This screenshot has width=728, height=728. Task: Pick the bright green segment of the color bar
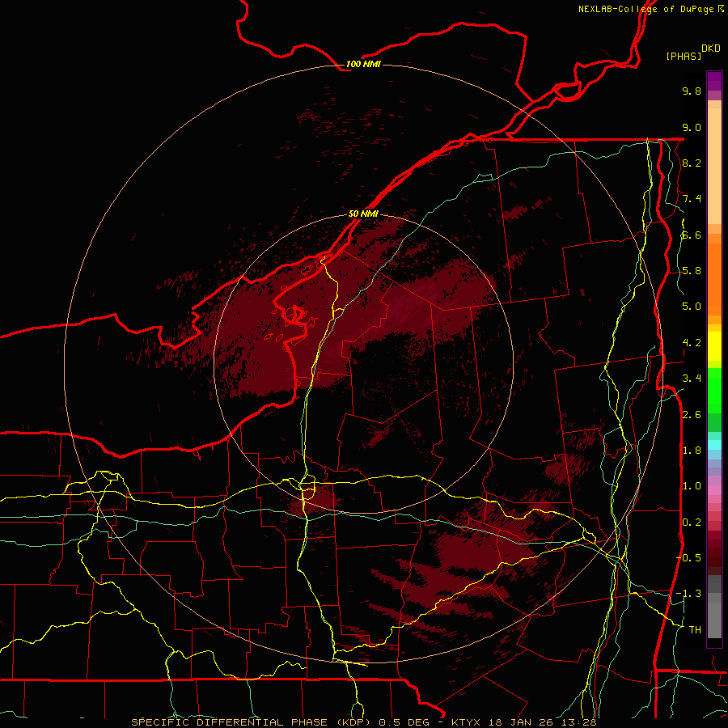pos(714,391)
